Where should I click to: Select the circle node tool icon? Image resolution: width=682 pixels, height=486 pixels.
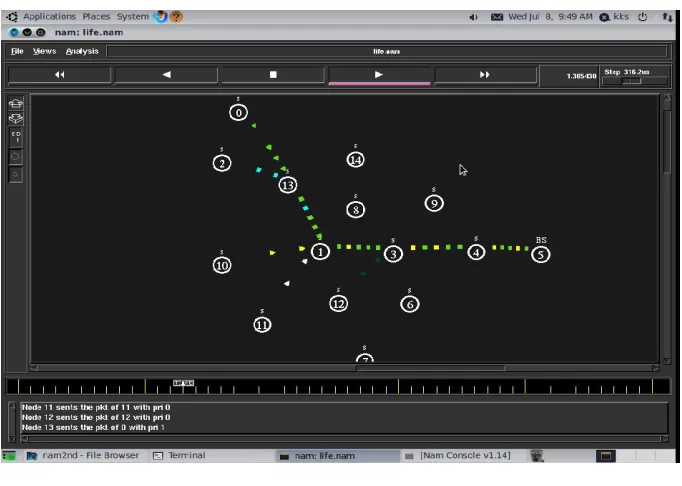(x=15, y=157)
